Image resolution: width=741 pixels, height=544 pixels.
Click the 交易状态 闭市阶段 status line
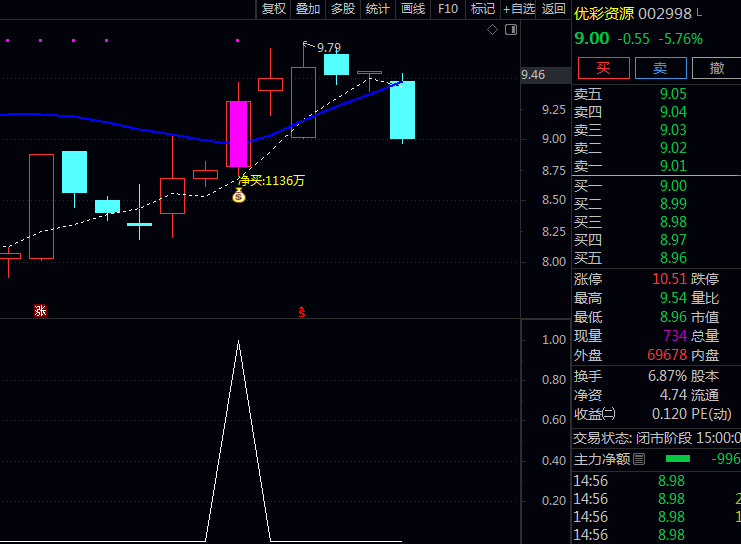point(657,438)
